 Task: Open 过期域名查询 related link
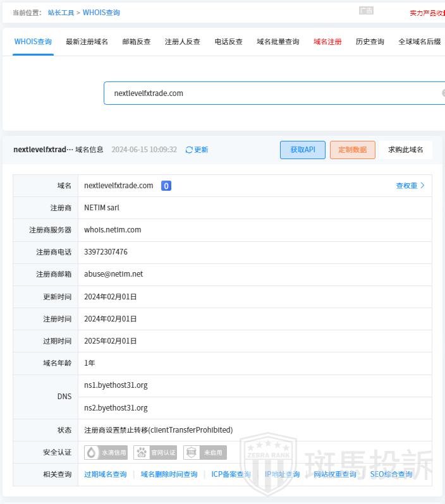[x=105, y=474]
